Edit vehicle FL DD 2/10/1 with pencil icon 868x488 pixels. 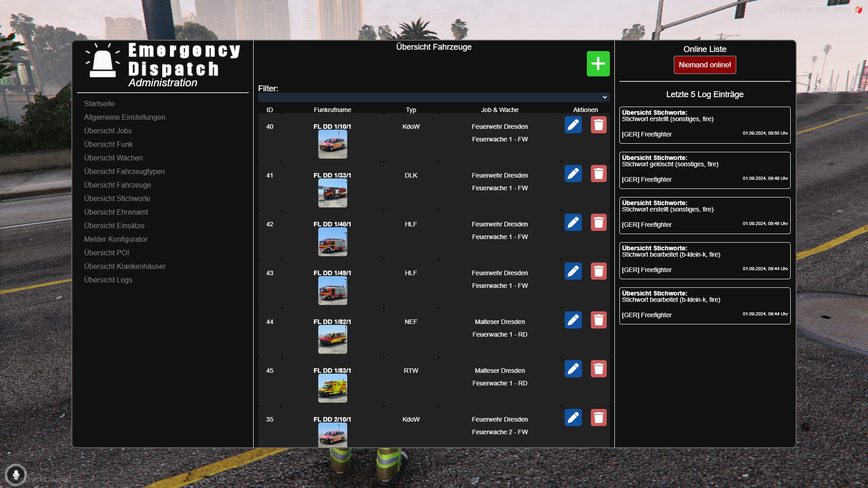(x=573, y=418)
